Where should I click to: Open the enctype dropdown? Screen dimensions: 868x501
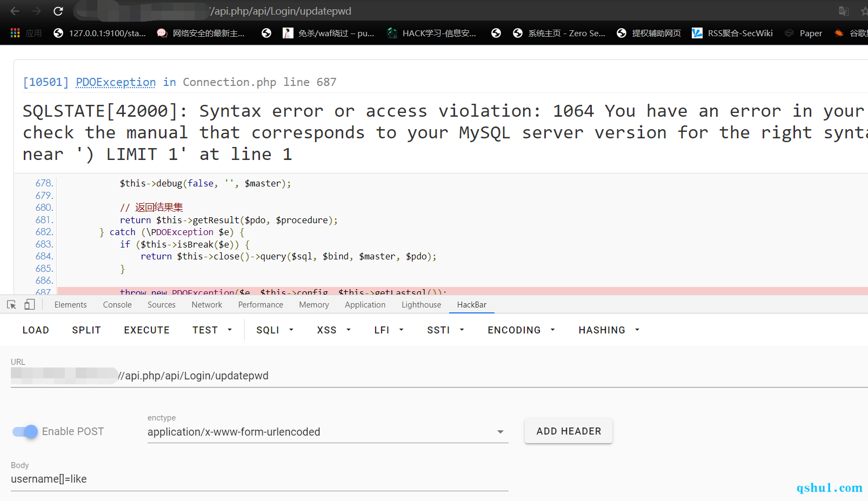tap(328, 432)
